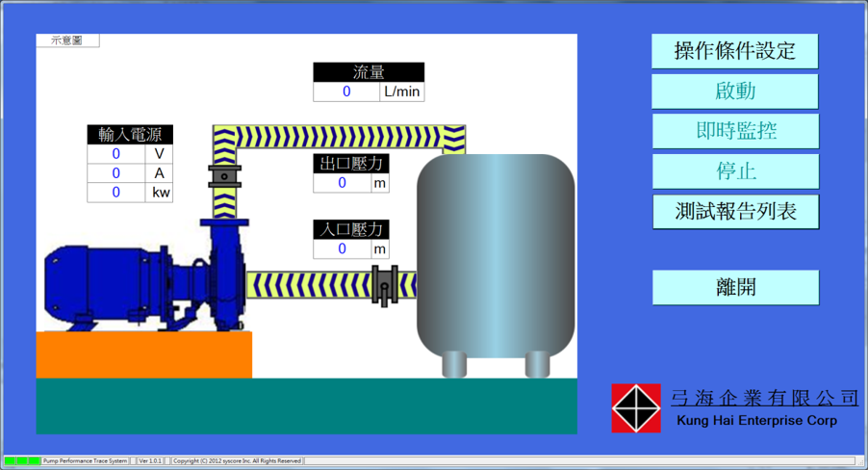The height and width of the screenshot is (470, 868).
Task: Select the 示意圖 tab
Action: tap(67, 40)
